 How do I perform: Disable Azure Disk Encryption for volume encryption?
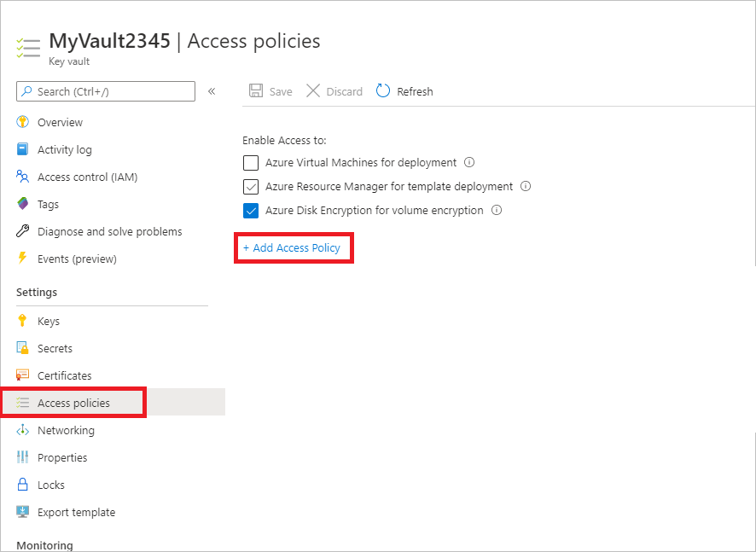251,210
